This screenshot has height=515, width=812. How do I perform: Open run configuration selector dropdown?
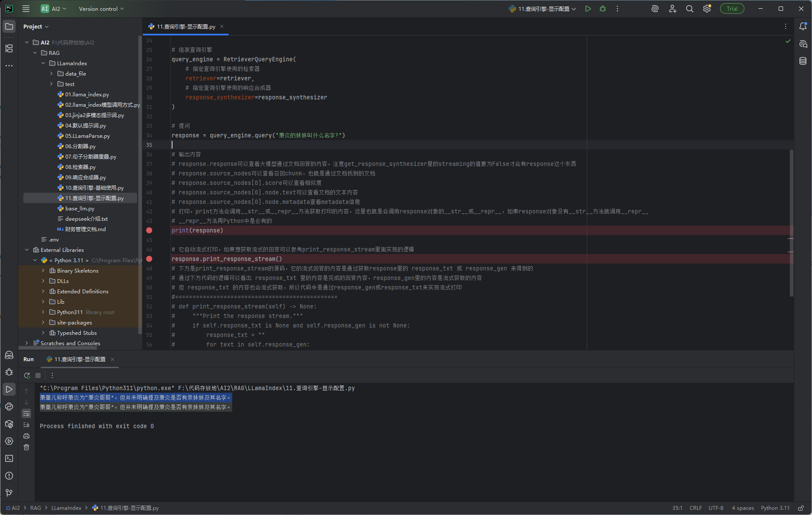543,9
